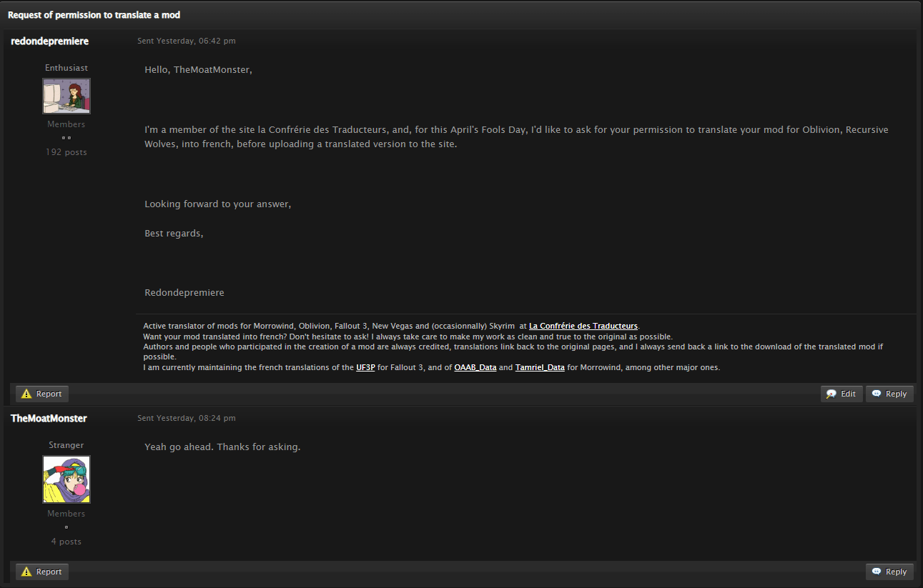
Task: Click the Reply speech-bubble icon under redondepremiere's message
Action: point(877,394)
